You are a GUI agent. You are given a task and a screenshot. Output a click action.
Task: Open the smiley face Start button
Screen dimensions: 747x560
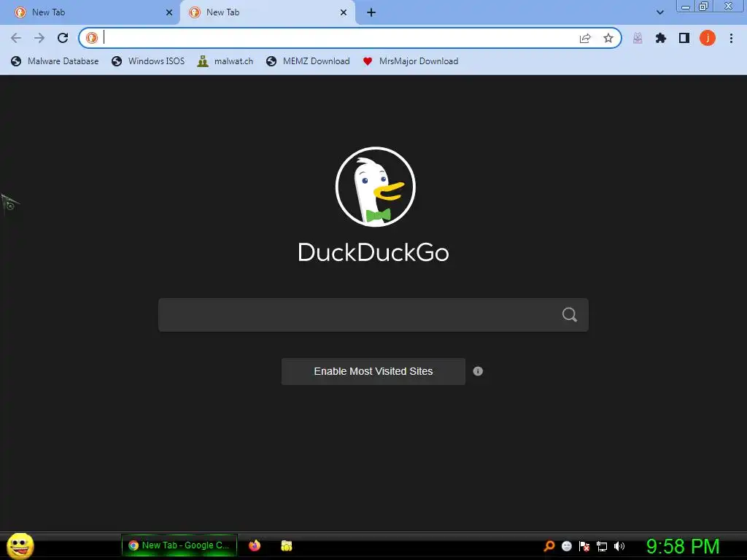(20, 545)
